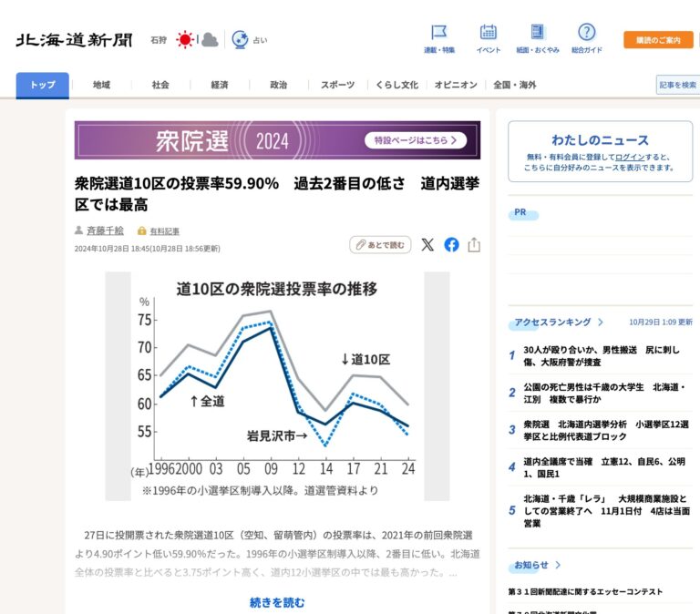Open the スポーツ menu tab

[337, 85]
